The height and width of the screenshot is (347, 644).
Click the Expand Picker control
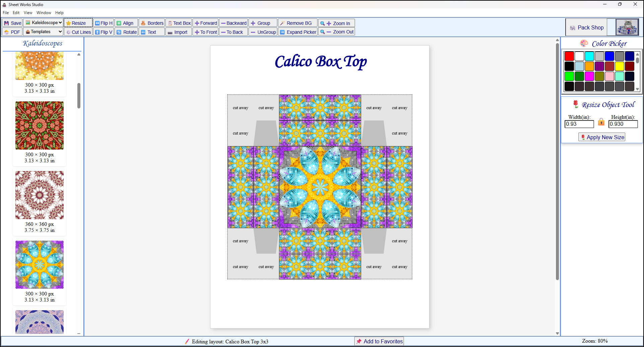[298, 32]
